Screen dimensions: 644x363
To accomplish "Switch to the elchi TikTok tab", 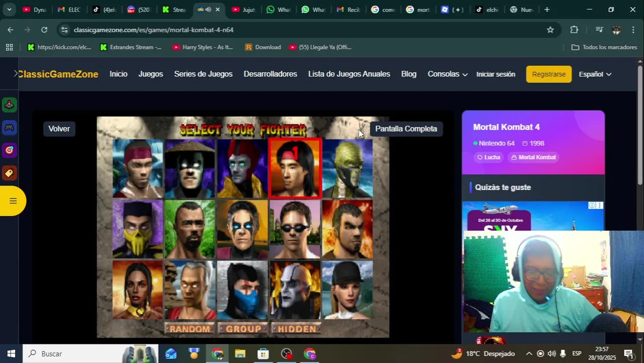I will coord(487,10).
